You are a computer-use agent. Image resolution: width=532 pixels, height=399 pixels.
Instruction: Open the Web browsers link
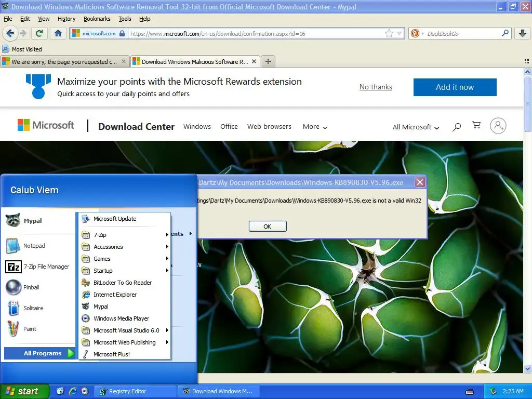tap(269, 127)
